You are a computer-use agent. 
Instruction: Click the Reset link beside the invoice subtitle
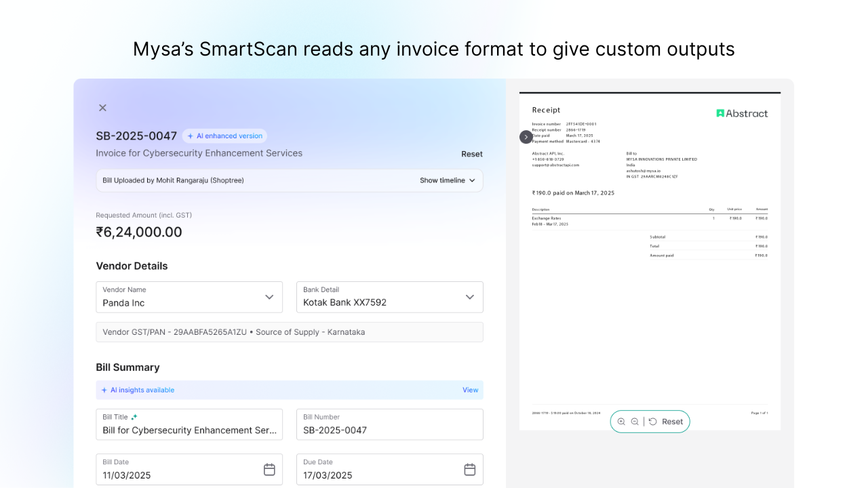pos(472,154)
